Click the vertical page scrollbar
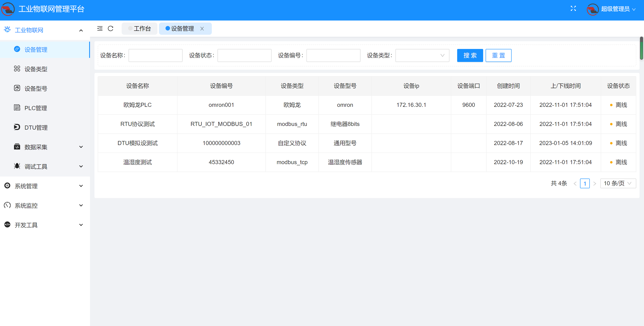The height and width of the screenshot is (326, 644). point(641,48)
